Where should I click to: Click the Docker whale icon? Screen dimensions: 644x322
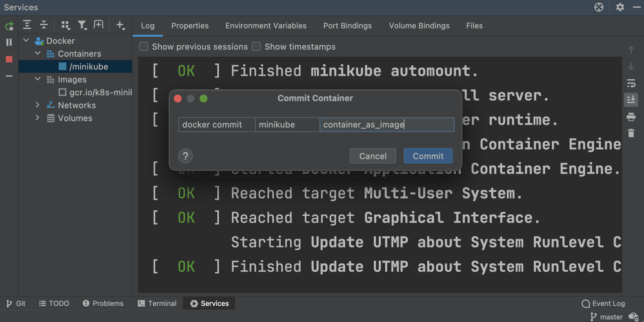(x=39, y=41)
